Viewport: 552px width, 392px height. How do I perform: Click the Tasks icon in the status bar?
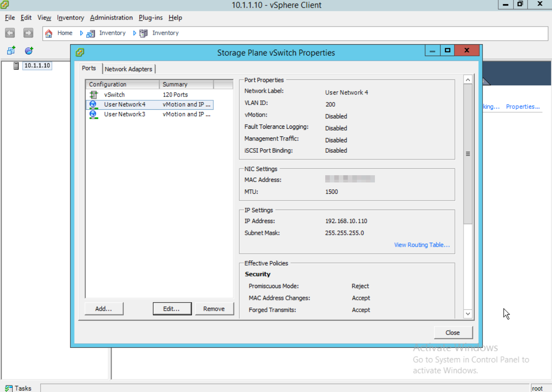tap(9, 387)
